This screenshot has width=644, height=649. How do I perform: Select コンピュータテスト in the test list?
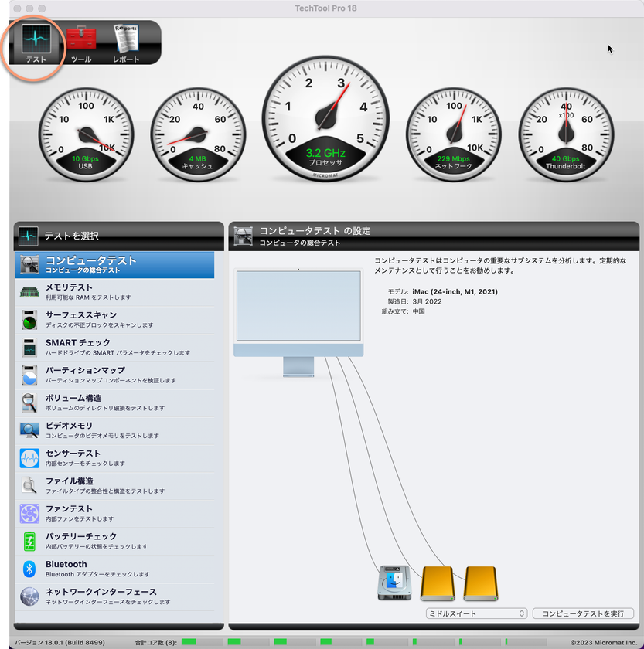click(114, 264)
